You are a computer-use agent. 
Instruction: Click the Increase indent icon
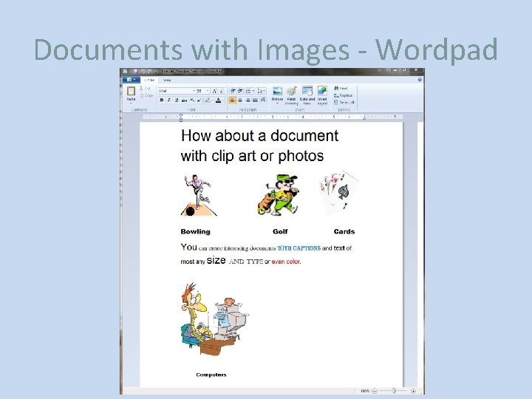coord(240,91)
